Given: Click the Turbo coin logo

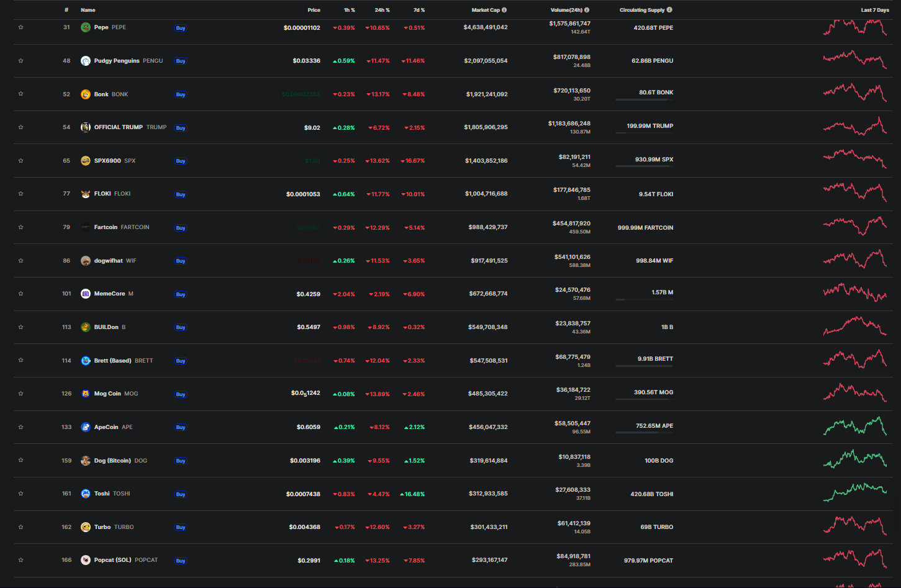Looking at the screenshot, I should click(86, 527).
